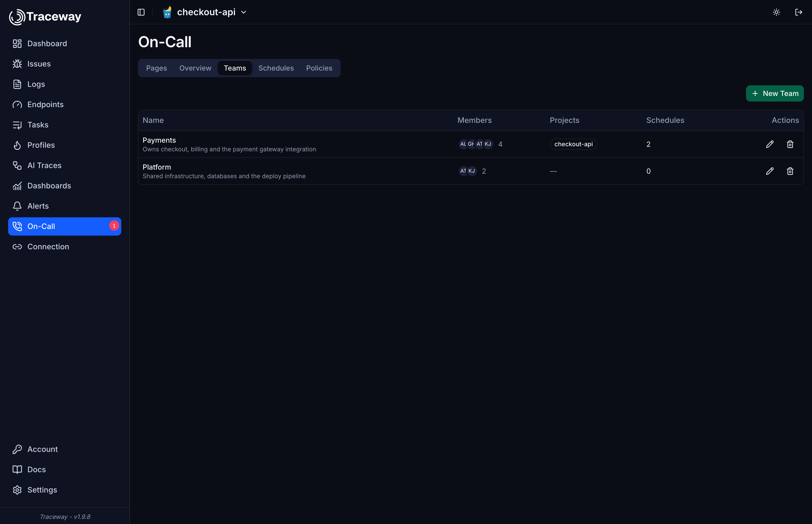
Task: Click the Schedules column header
Action: pyautogui.click(x=665, y=120)
